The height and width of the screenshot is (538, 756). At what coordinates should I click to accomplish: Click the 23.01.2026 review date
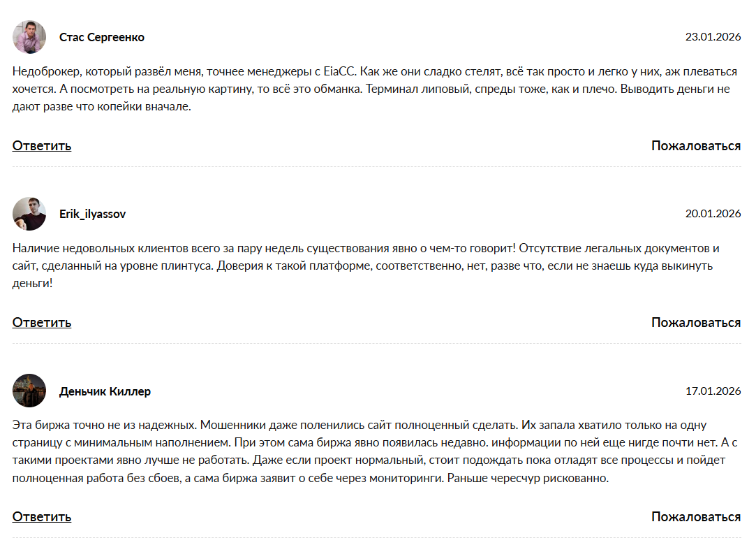coord(713,37)
